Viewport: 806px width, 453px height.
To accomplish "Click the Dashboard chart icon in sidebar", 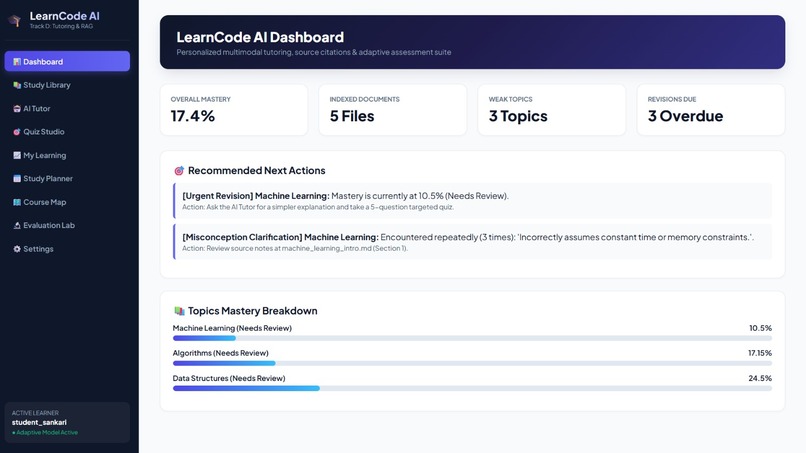I will (x=17, y=62).
